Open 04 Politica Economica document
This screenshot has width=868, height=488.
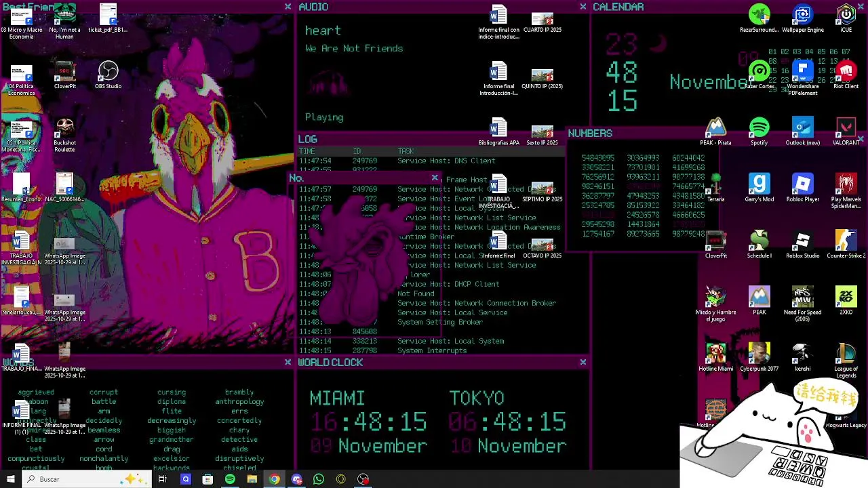(21, 79)
